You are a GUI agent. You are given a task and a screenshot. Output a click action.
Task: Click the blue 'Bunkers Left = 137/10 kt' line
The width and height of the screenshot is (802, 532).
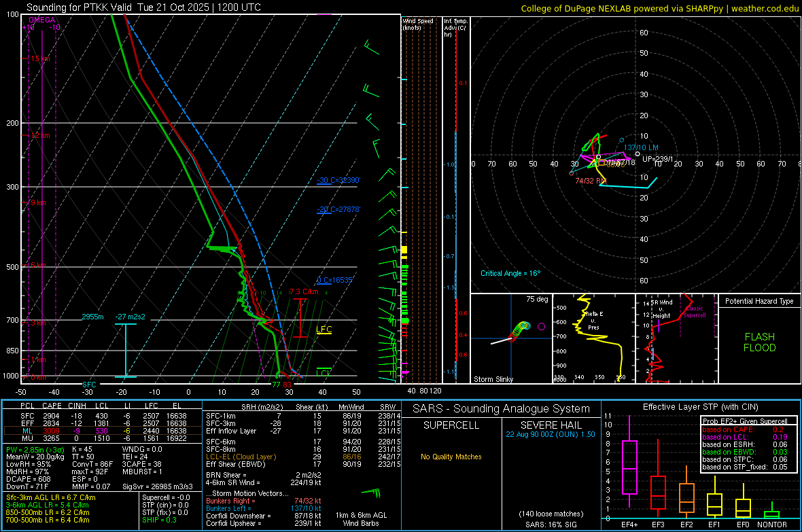pyautogui.click(x=264, y=508)
